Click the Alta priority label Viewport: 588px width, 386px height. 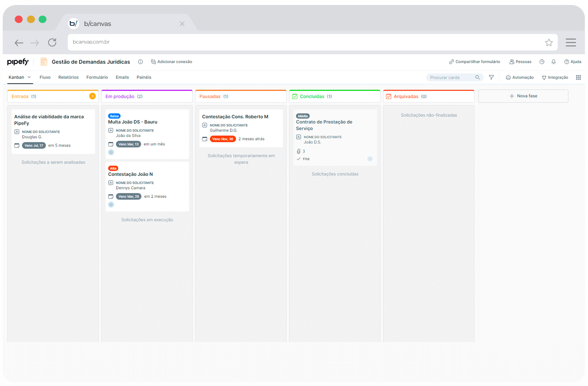113,168
